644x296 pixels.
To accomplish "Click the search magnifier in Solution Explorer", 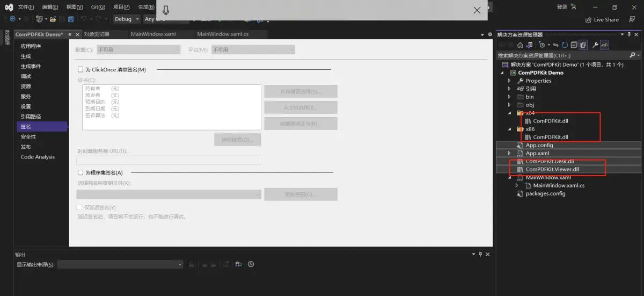I will [x=632, y=55].
